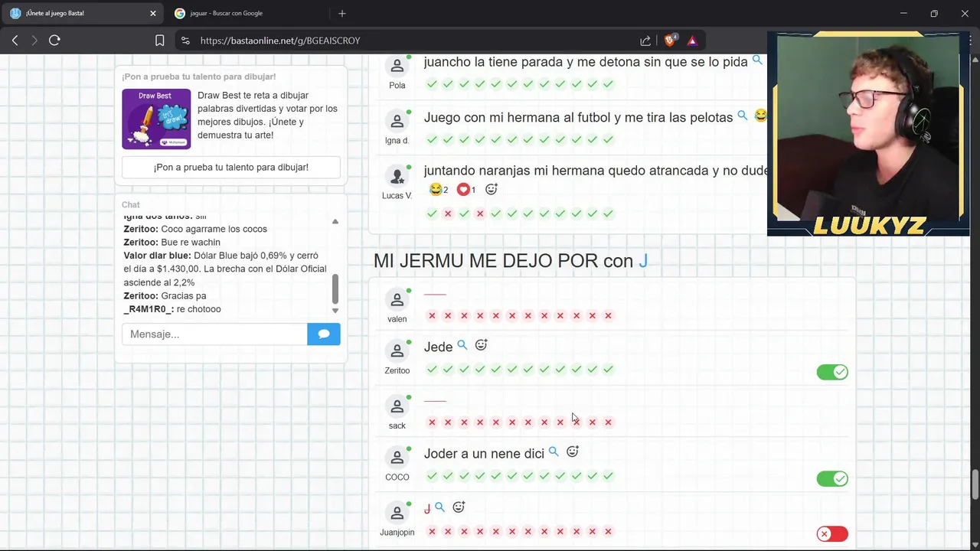The width and height of the screenshot is (980, 551).
Task: Click the page vertical scrollbar thumb
Action: coord(975,484)
